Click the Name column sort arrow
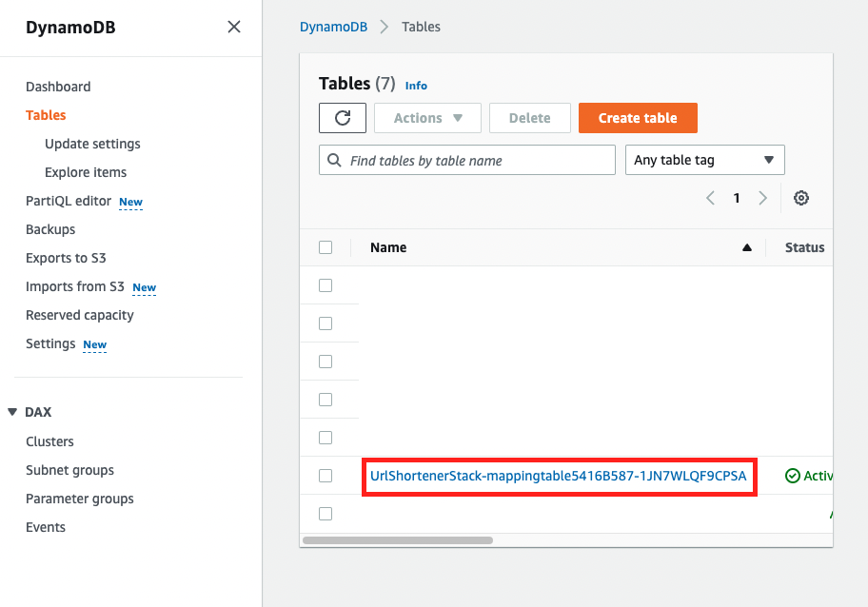 pos(747,247)
